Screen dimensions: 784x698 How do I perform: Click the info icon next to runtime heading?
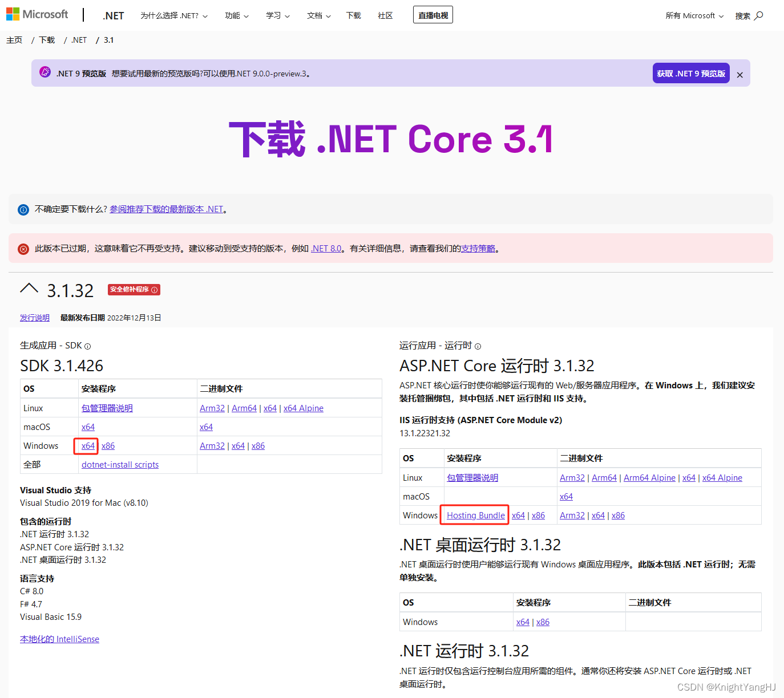tap(478, 346)
